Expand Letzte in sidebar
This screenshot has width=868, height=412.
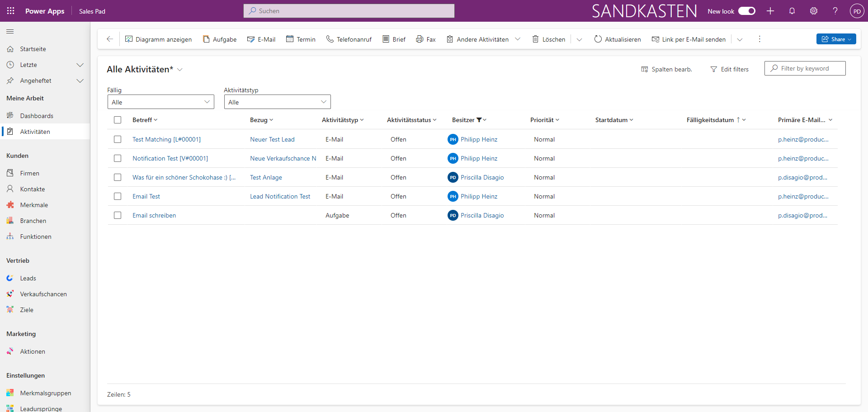(80, 65)
